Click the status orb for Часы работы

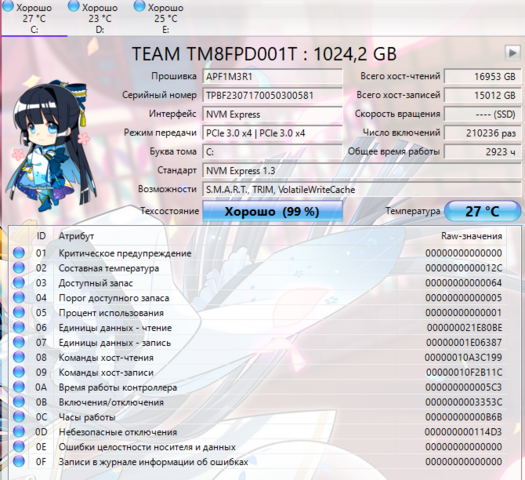coord(19,417)
